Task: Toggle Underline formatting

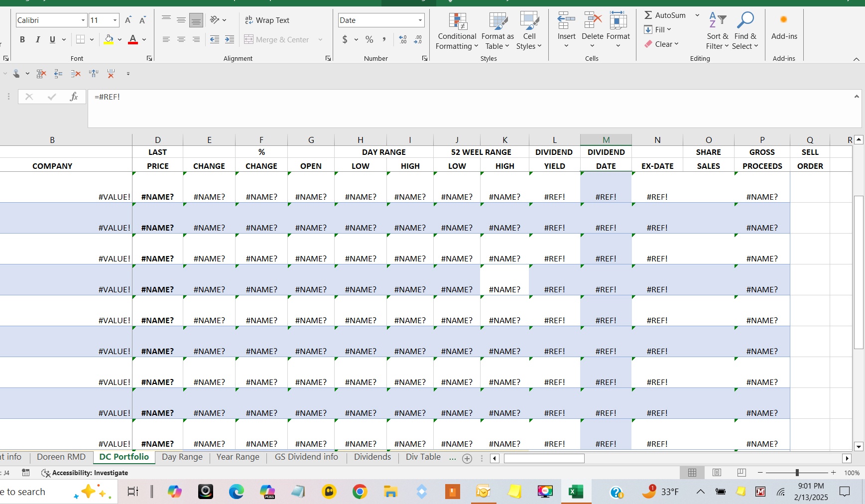Action: [x=52, y=40]
